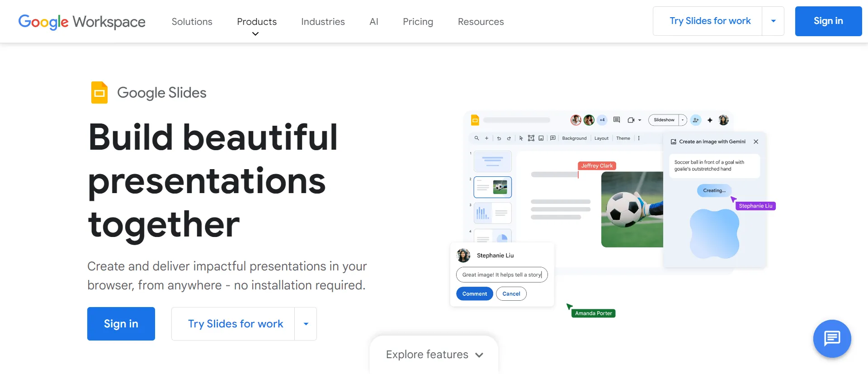Expand the chevron under Products
The height and width of the screenshot is (374, 868).
pyautogui.click(x=255, y=34)
